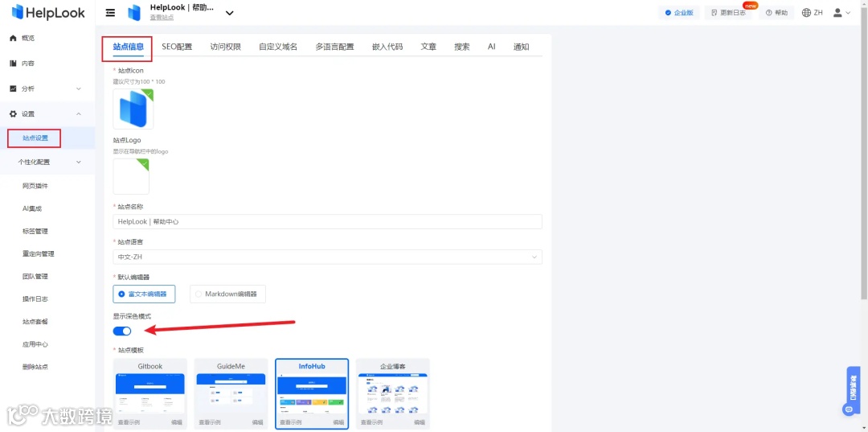Image resolution: width=868 pixels, height=432 pixels.
Task: Open the site switcher dropdown arrow
Action: pyautogui.click(x=230, y=14)
